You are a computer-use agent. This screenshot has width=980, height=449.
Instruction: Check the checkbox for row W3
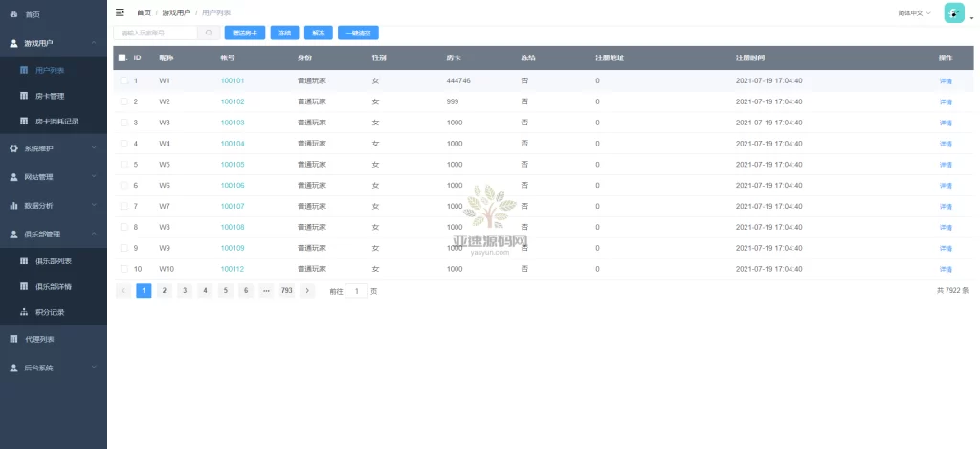pyautogui.click(x=123, y=123)
